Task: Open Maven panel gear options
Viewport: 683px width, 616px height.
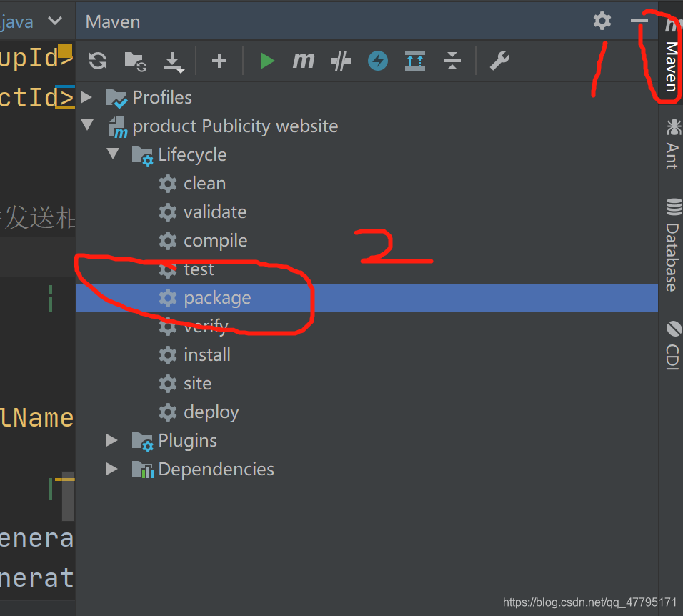Action: [602, 21]
